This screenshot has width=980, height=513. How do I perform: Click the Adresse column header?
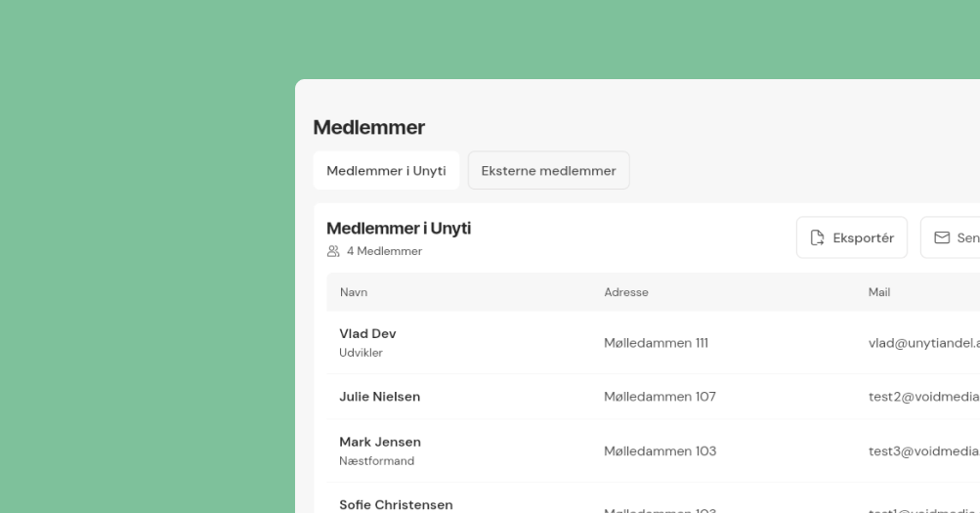[626, 292]
